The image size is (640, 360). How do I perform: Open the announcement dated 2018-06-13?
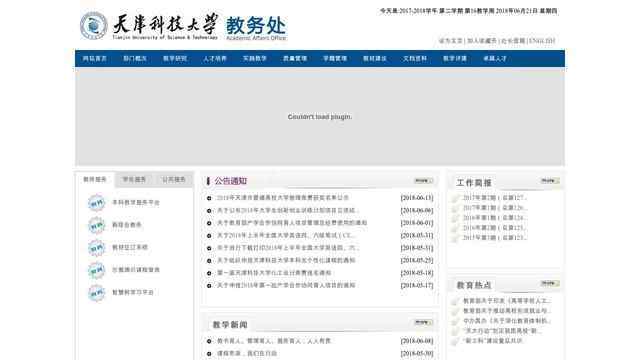pos(282,198)
